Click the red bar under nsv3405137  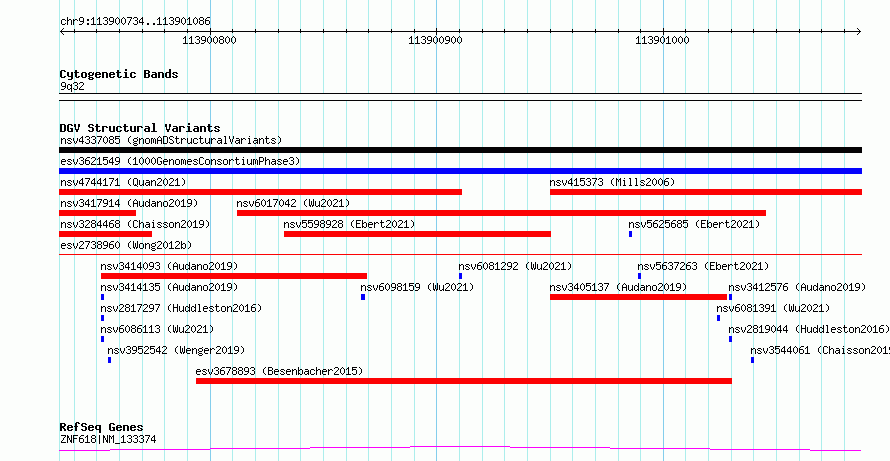click(x=639, y=297)
